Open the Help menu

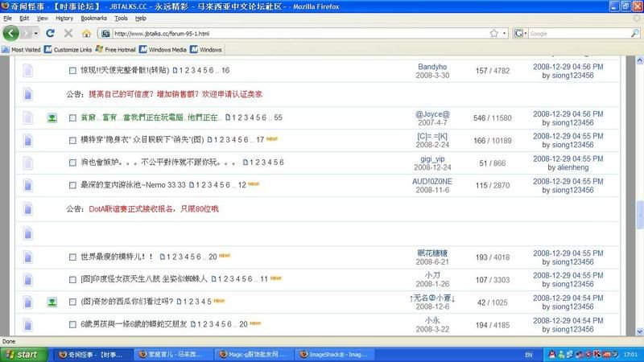[x=140, y=18]
